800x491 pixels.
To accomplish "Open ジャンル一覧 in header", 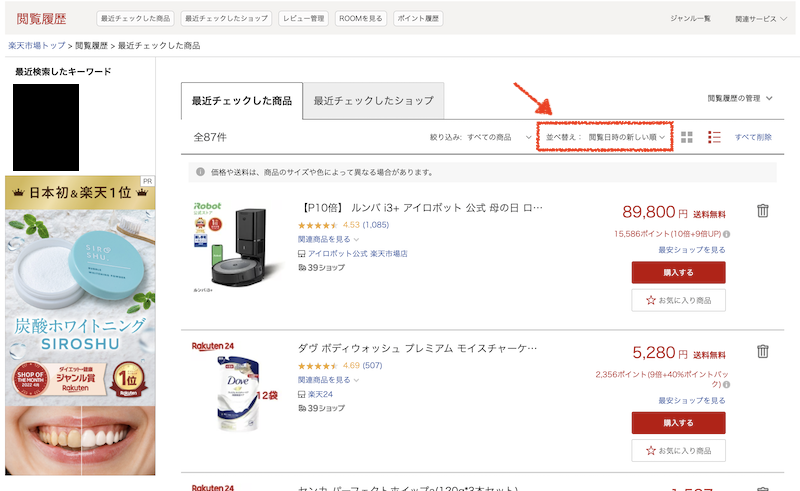I will [690, 18].
